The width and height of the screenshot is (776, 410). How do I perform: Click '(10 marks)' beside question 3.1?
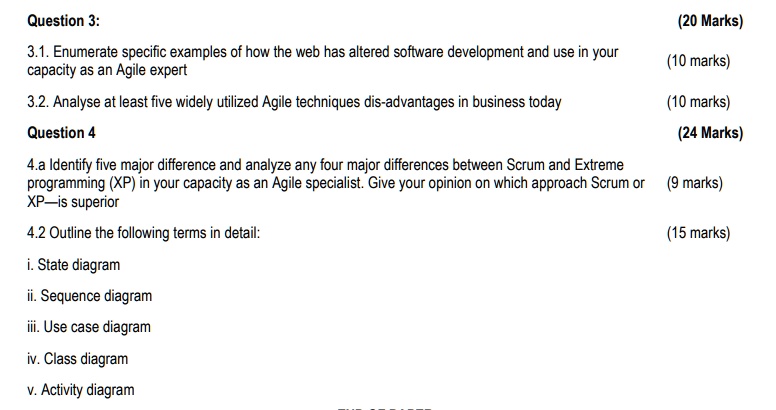[x=698, y=61]
